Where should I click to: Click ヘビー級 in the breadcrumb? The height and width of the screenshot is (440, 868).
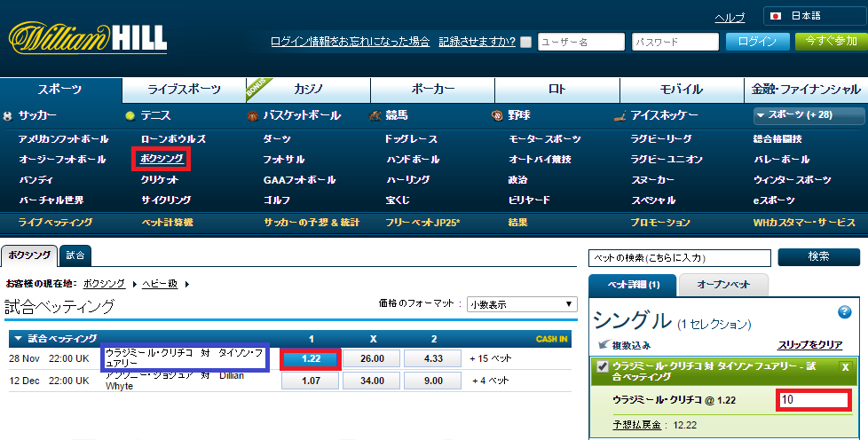click(160, 283)
